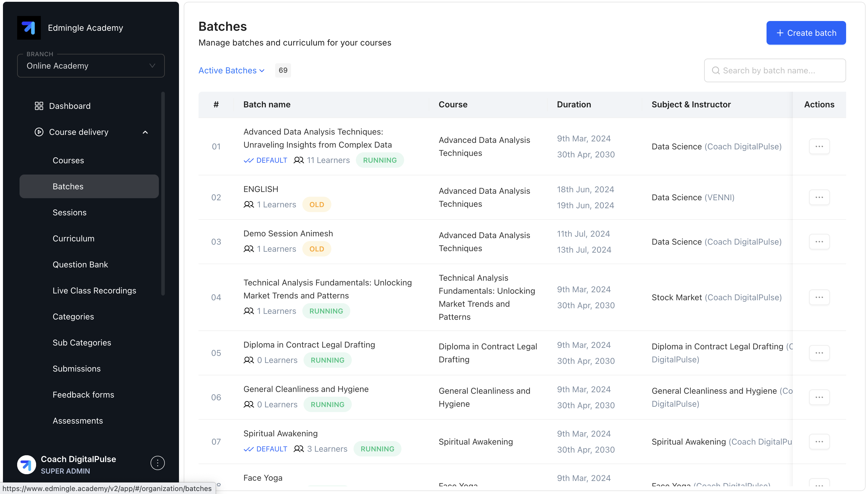Open Question Bank menu item

point(80,265)
